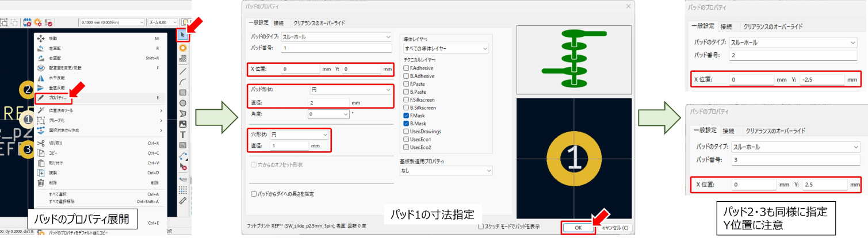Select the add text (T) tool
This screenshot has height=238, width=868.
pos(183,134)
